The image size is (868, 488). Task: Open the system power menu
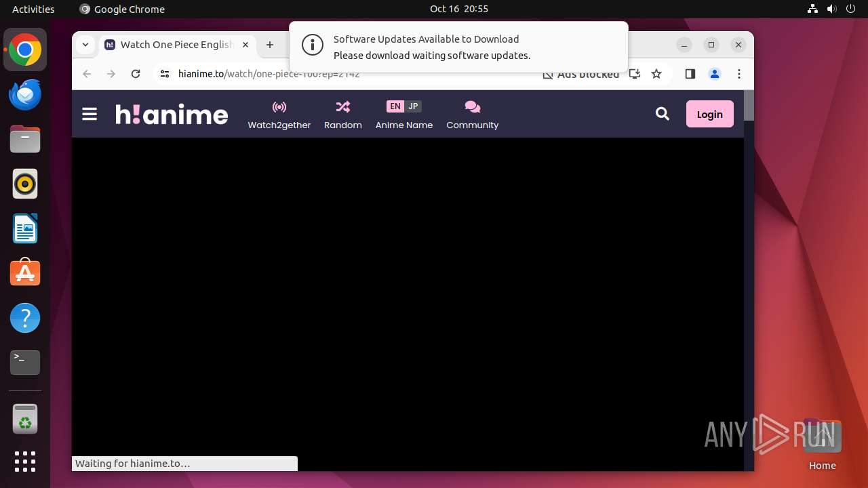pos(850,9)
